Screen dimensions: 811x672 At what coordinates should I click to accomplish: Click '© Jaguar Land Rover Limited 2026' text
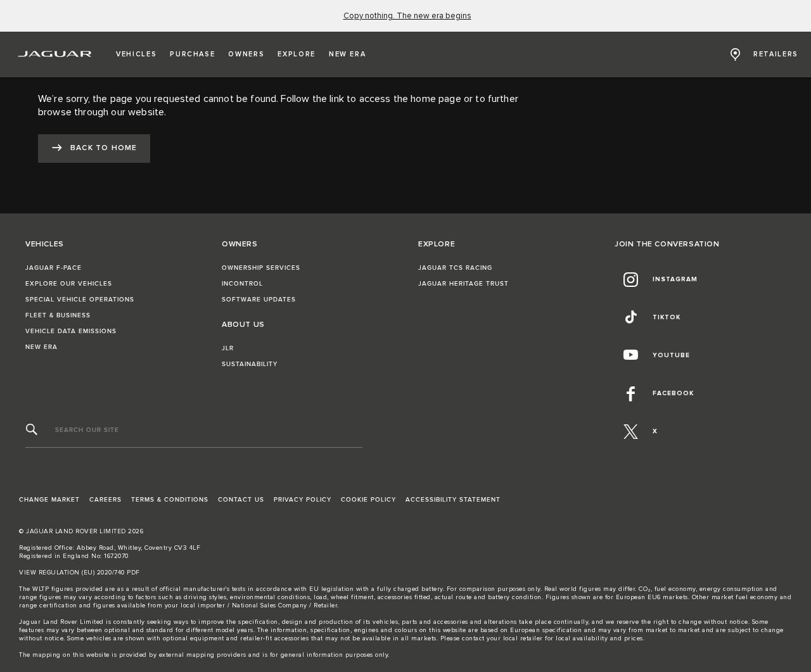81,531
